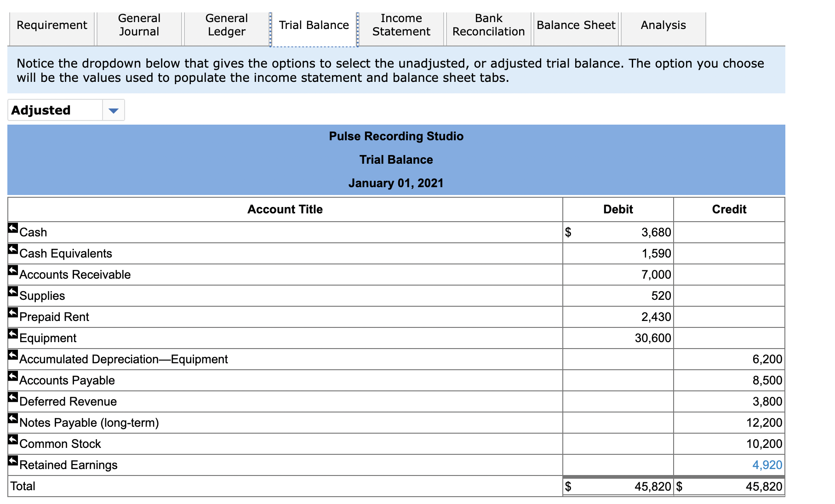Click the January 01, 2021 date heading
The width and height of the screenshot is (835, 504).
click(396, 183)
